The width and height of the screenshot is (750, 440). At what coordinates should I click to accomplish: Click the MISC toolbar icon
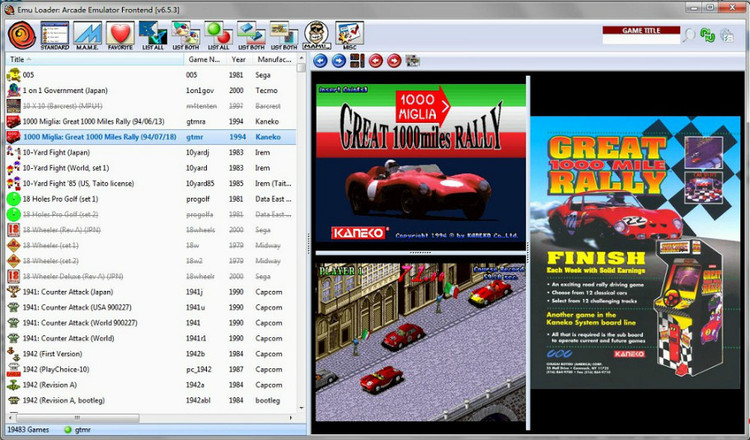(348, 35)
